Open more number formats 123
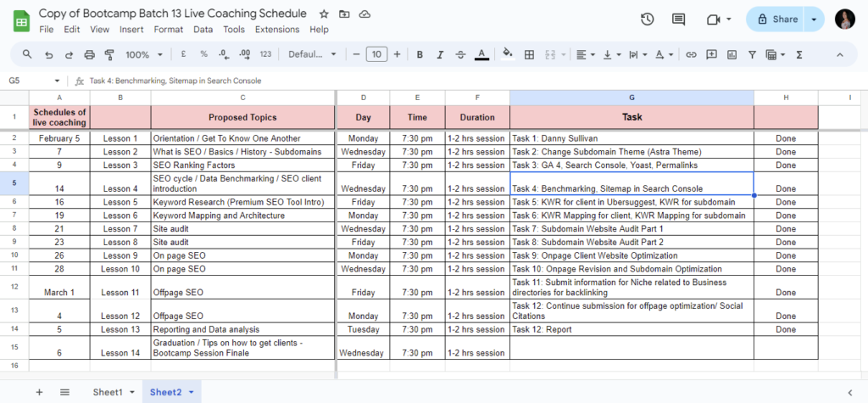 (x=265, y=54)
